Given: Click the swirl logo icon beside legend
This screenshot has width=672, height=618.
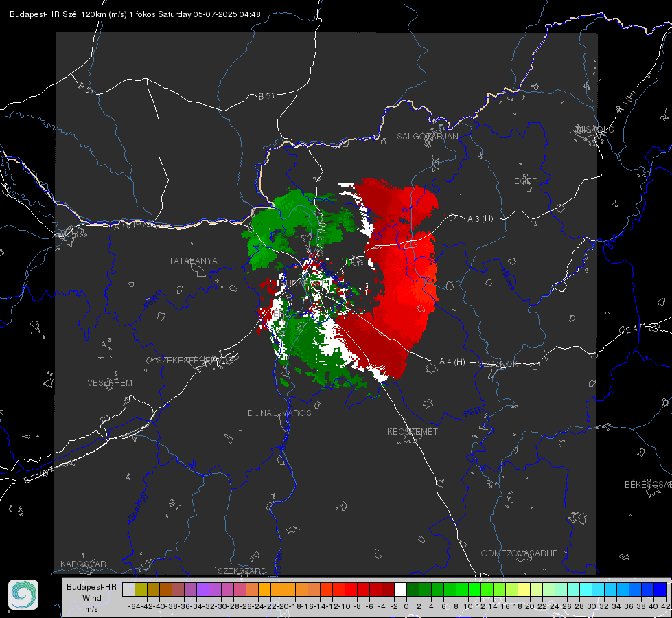Looking at the screenshot, I should [23, 595].
